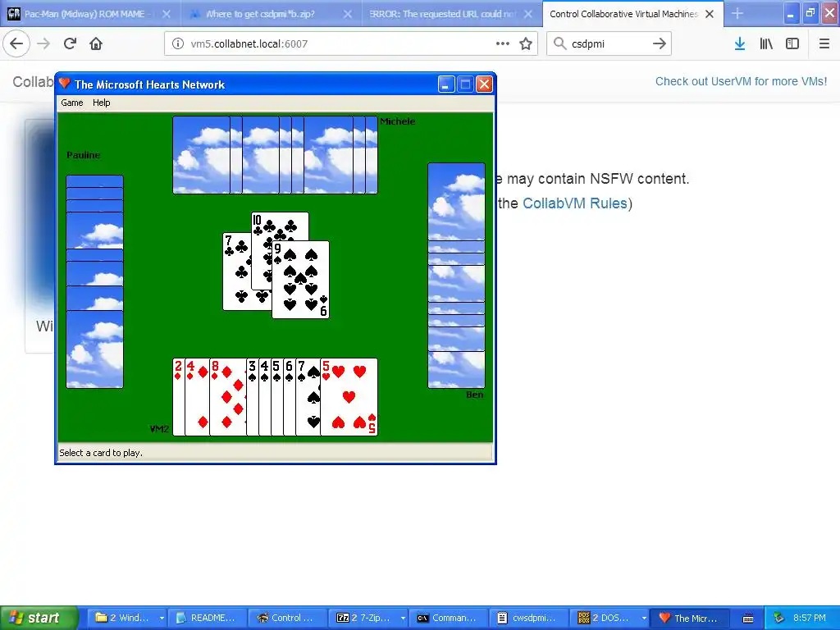Open the browser library
Viewport: 840px width, 630px height.
click(766, 44)
